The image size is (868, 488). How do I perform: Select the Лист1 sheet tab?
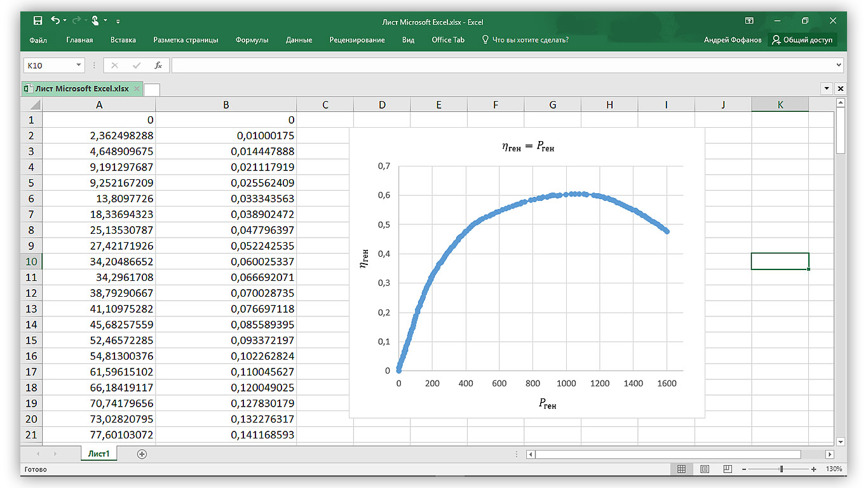99,454
